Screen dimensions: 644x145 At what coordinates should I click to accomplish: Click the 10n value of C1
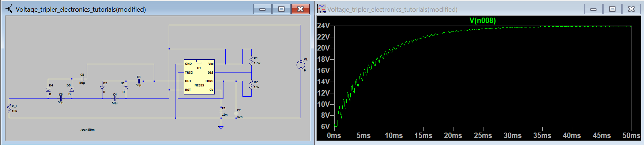pos(225,115)
